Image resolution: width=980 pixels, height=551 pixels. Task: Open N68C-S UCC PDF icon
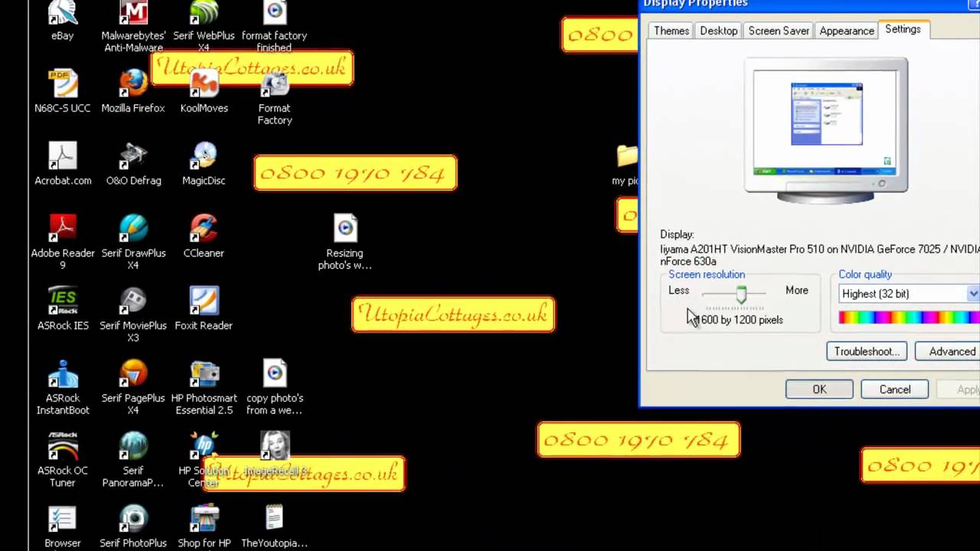click(x=63, y=91)
